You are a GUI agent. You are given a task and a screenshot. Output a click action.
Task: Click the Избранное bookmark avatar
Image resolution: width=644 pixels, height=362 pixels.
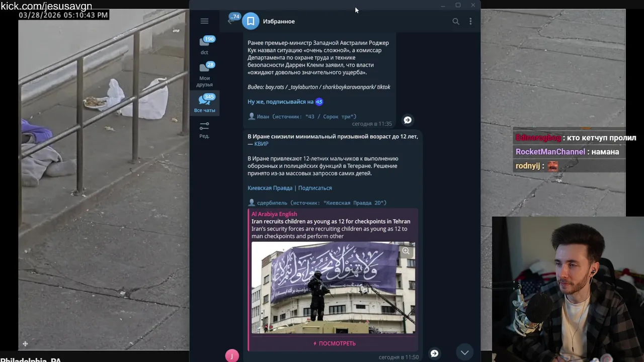point(251,21)
